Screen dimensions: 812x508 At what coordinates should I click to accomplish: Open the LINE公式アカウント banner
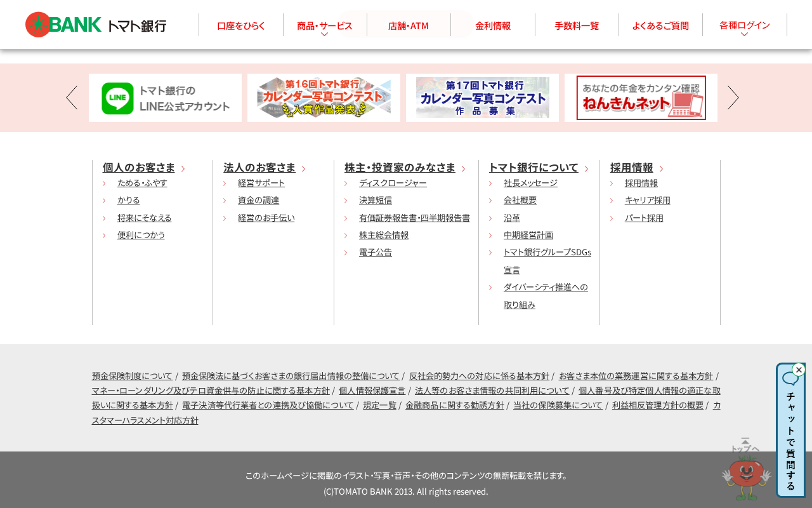point(165,98)
